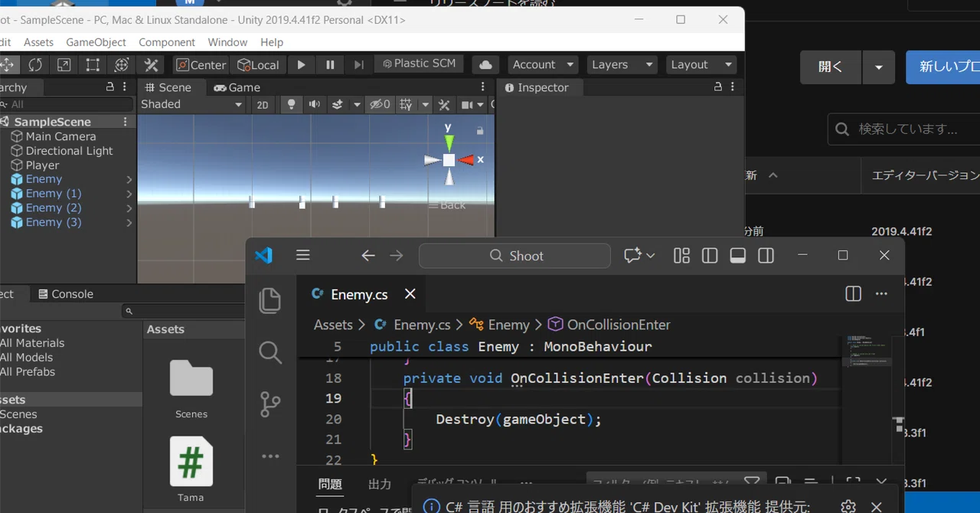Image resolution: width=980 pixels, height=513 pixels.
Task: Toggle scene audio speaker icon
Action: pos(315,105)
